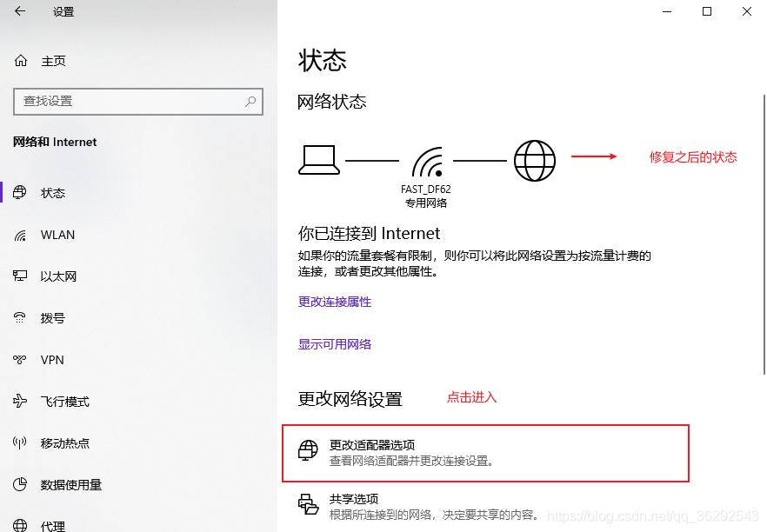The width and height of the screenshot is (767, 532).
Task: Click the globe icon beside 代理
Action: (20, 526)
